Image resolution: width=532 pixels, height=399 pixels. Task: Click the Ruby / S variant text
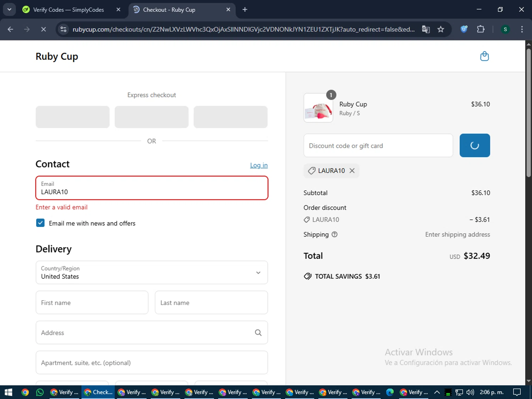pyautogui.click(x=349, y=113)
